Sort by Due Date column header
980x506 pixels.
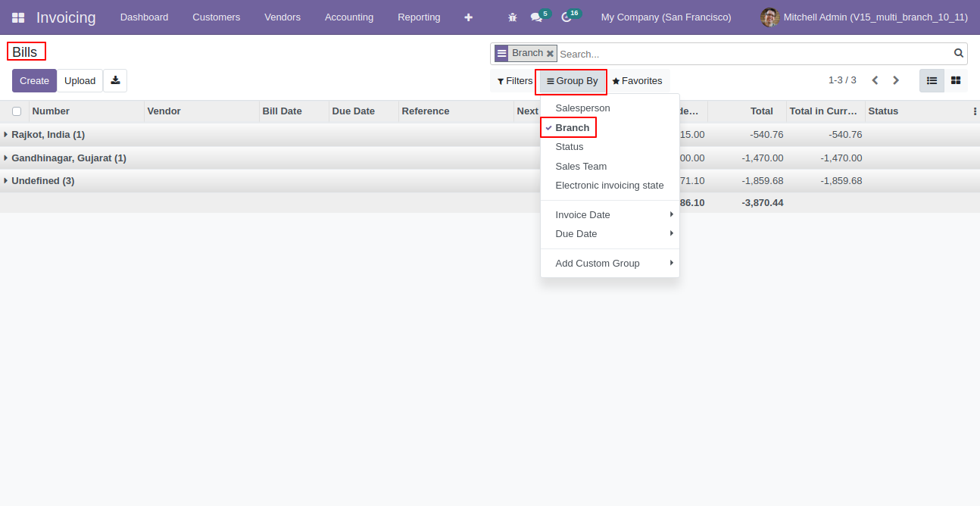coord(364,111)
